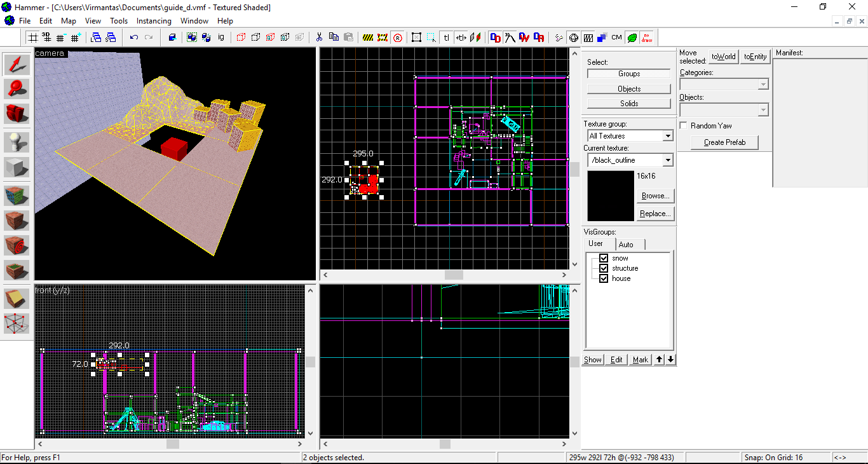Open the Texture group dropdown
Screen dimensions: 868x464
click(667, 136)
